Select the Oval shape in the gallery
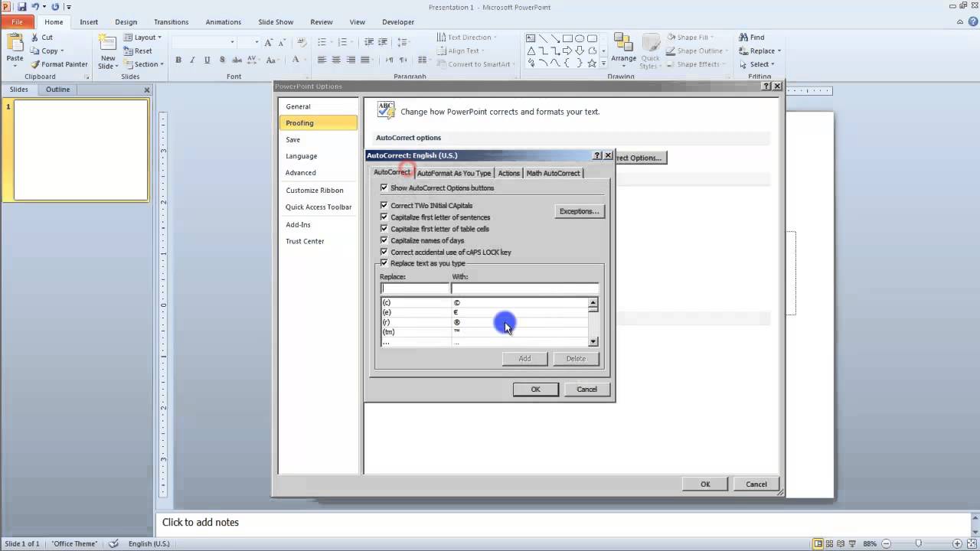The height and width of the screenshot is (551, 980). click(580, 37)
